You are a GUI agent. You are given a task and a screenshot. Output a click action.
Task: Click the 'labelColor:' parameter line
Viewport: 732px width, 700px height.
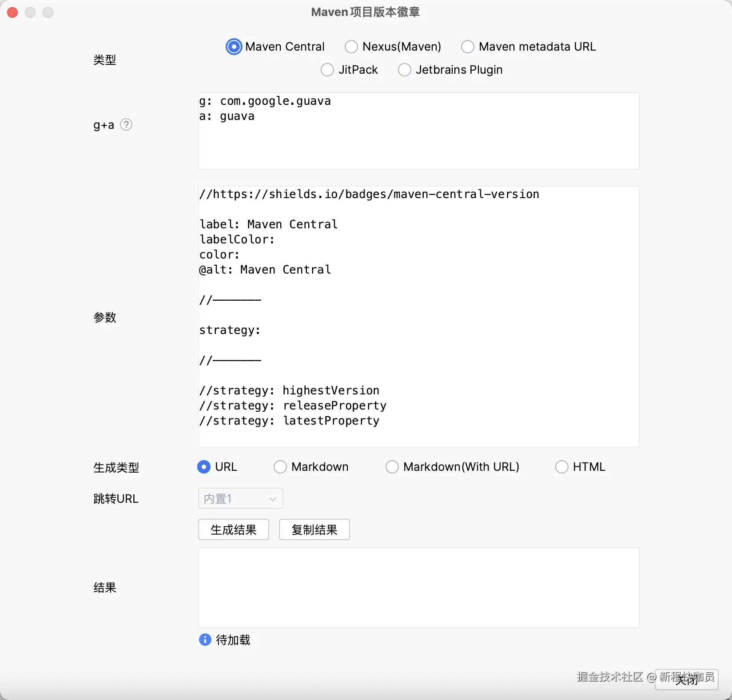(237, 239)
